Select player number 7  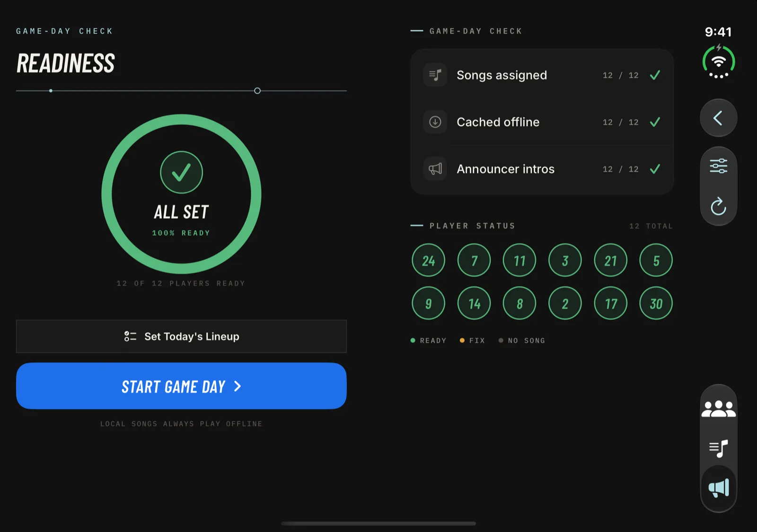(474, 260)
